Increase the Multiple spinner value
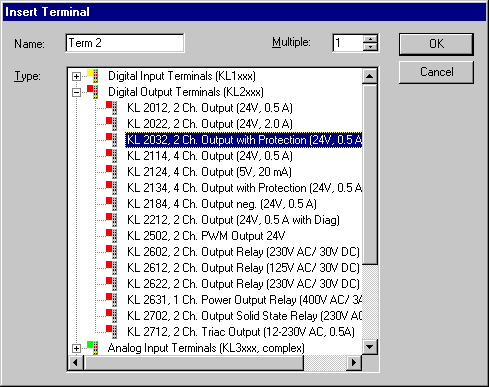The width and height of the screenshot is (489, 387). [370, 39]
